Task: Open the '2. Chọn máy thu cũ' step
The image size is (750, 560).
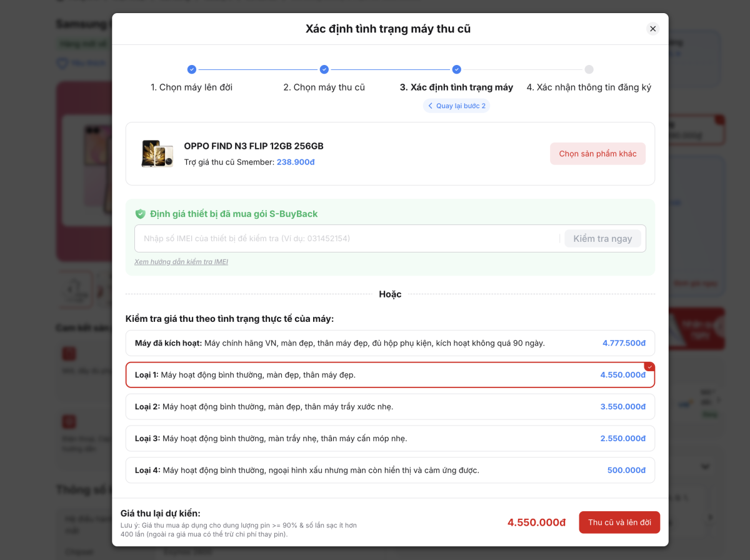Action: coord(324,87)
